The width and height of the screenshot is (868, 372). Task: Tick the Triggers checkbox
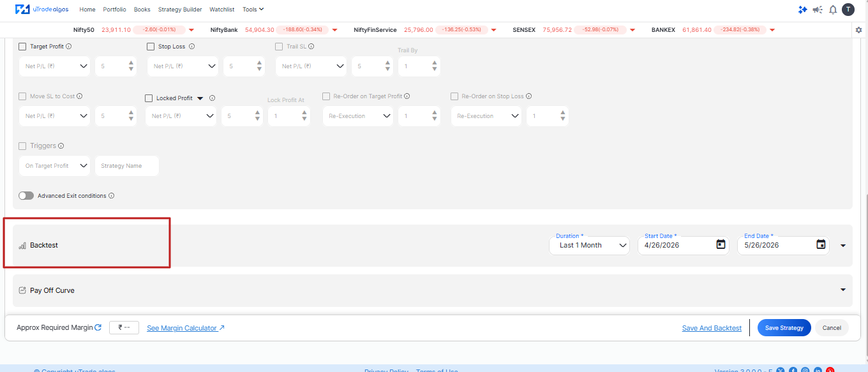(23, 146)
